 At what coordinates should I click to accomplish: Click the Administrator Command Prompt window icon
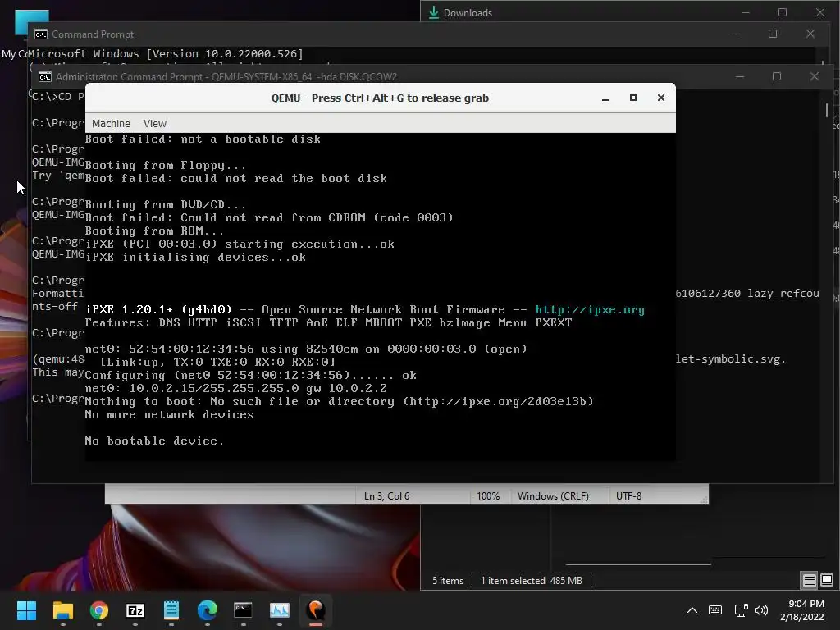[x=45, y=76]
